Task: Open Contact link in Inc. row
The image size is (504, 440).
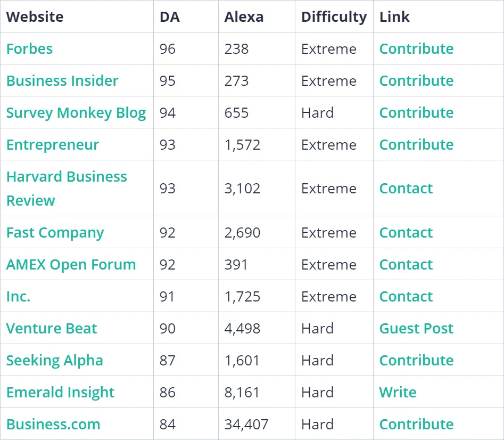Action: [x=406, y=297]
